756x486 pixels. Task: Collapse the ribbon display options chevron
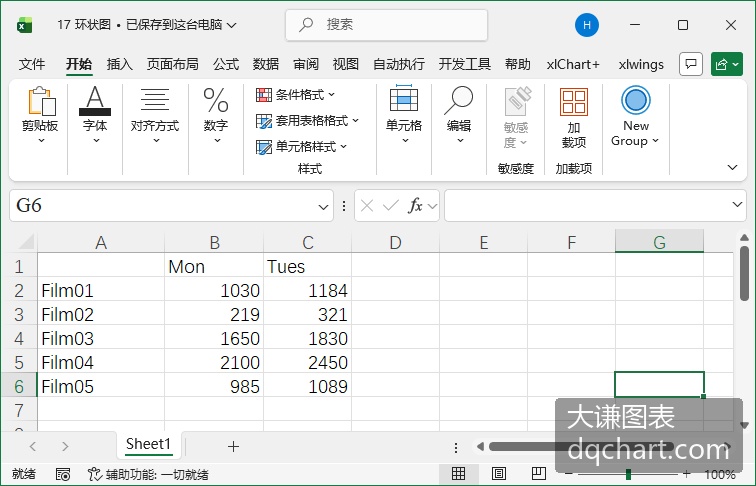(x=732, y=167)
